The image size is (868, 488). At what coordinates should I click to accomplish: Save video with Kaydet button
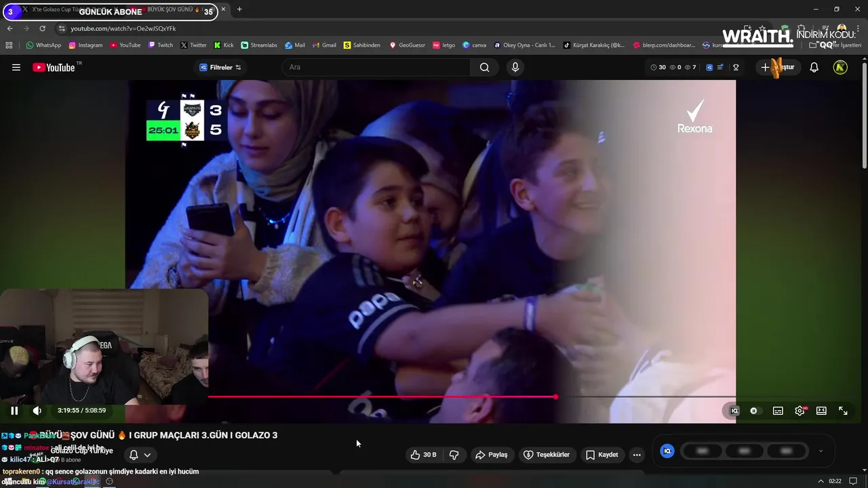point(602,455)
